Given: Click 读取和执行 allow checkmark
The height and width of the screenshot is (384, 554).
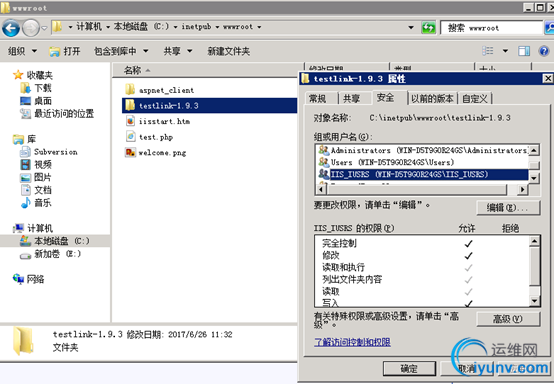Looking at the screenshot, I should tap(468, 268).
